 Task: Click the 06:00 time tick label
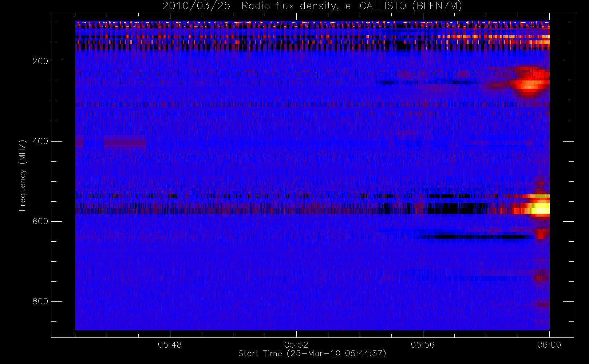[x=549, y=345]
